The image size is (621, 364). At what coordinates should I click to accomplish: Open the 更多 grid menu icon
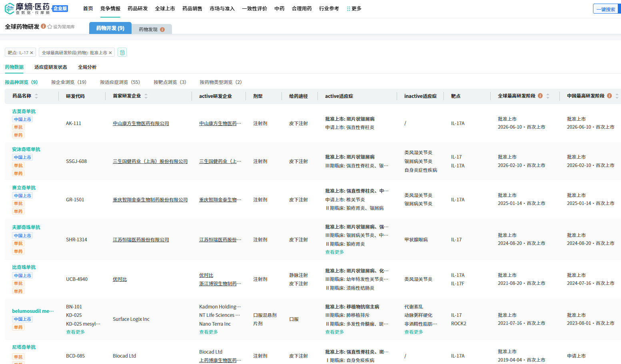tap(348, 9)
